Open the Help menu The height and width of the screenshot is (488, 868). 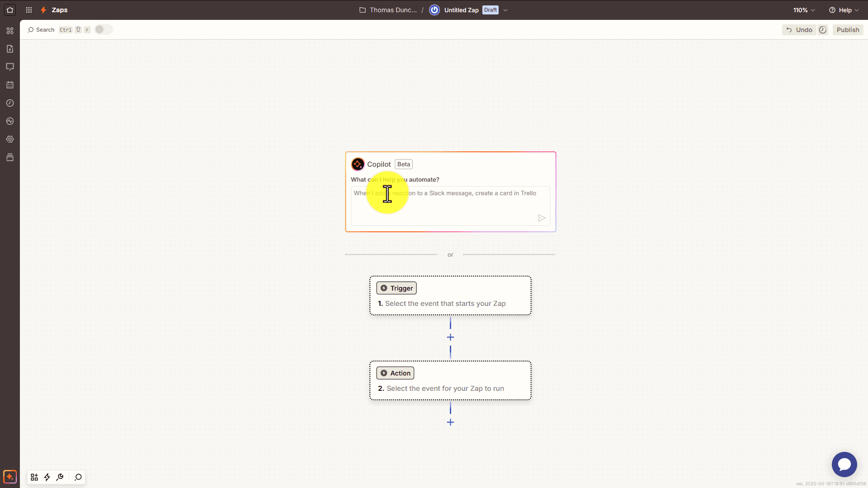[x=844, y=10]
